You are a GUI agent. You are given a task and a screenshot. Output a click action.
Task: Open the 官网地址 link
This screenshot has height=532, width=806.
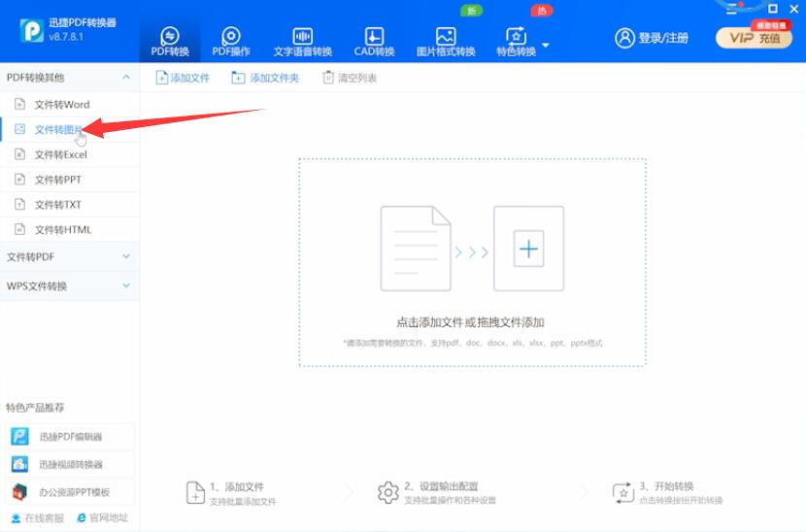click(102, 517)
